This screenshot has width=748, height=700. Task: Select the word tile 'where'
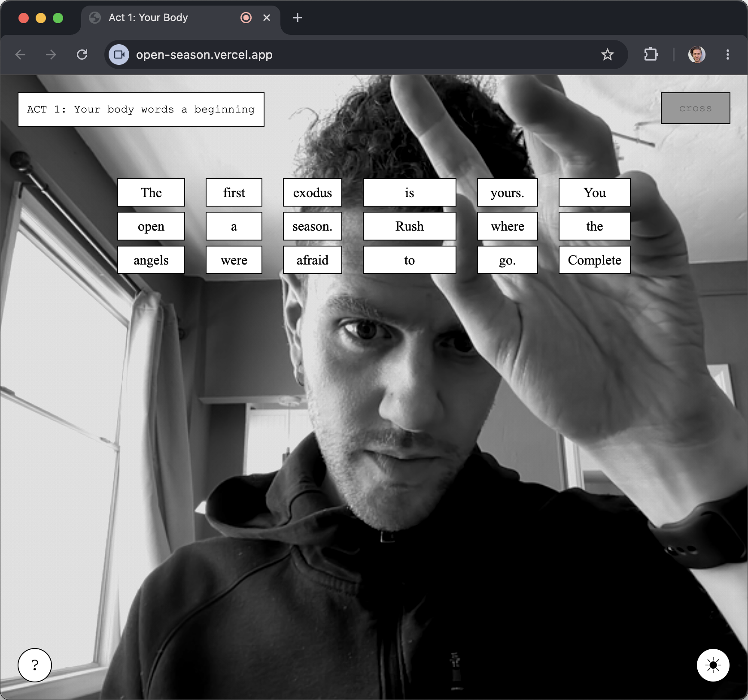tap(508, 226)
